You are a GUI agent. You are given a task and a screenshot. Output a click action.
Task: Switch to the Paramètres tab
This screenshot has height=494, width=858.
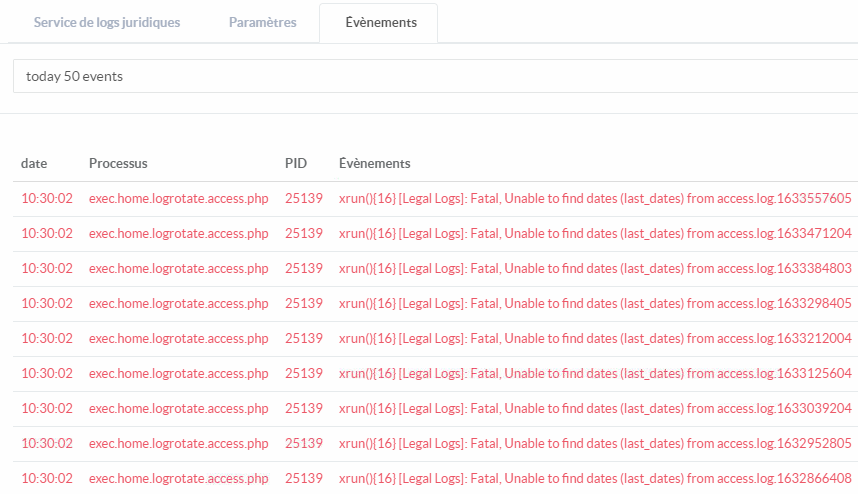pyautogui.click(x=262, y=23)
